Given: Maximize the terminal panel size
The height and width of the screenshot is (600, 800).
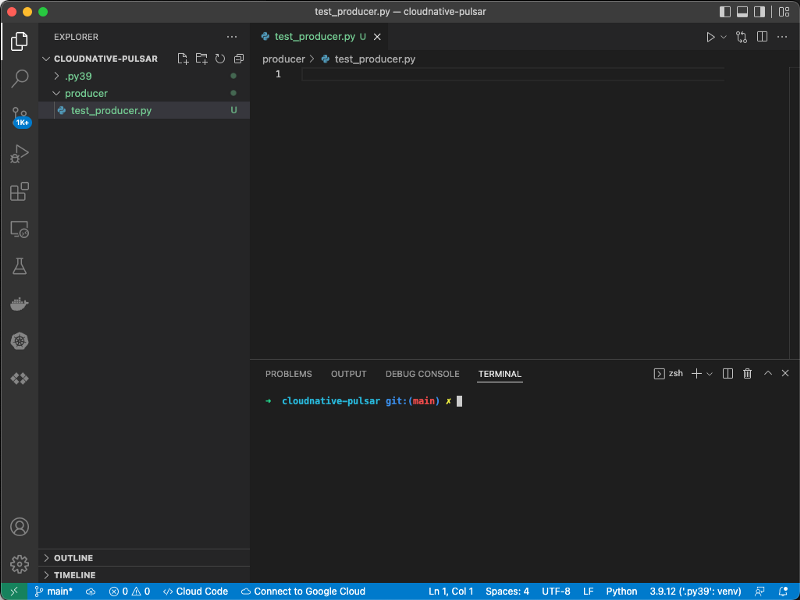Looking at the screenshot, I should pyautogui.click(x=768, y=374).
